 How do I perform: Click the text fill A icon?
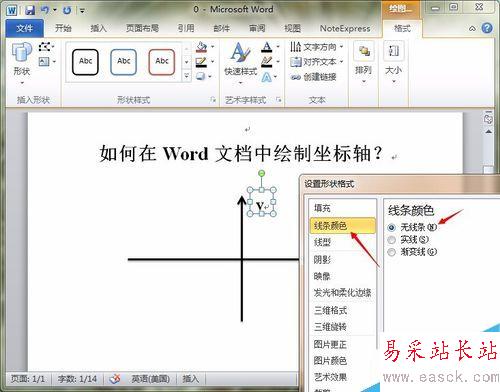coord(267,47)
